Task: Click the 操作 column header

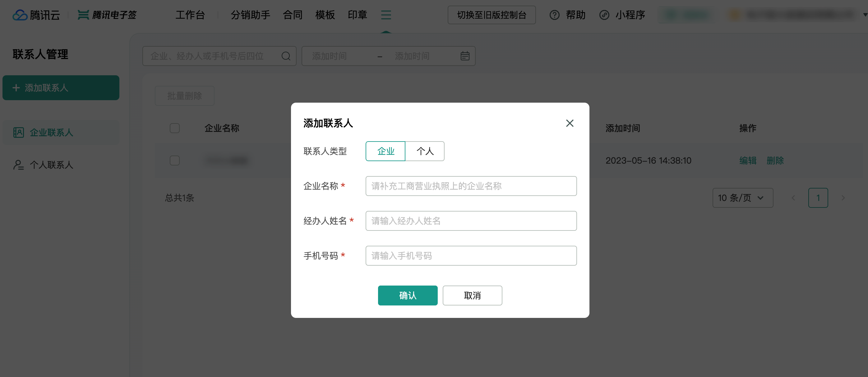Action: coord(748,128)
